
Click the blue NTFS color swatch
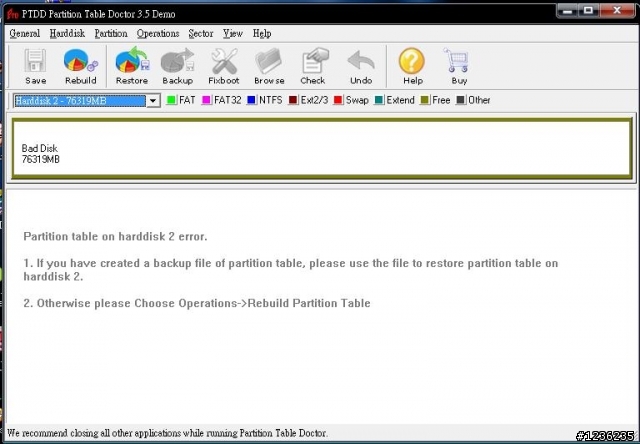point(251,100)
